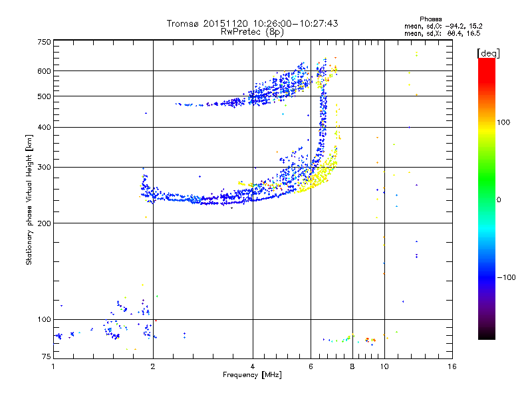Click the y-axis tick '500'
532x399 pixels.
tap(45, 96)
